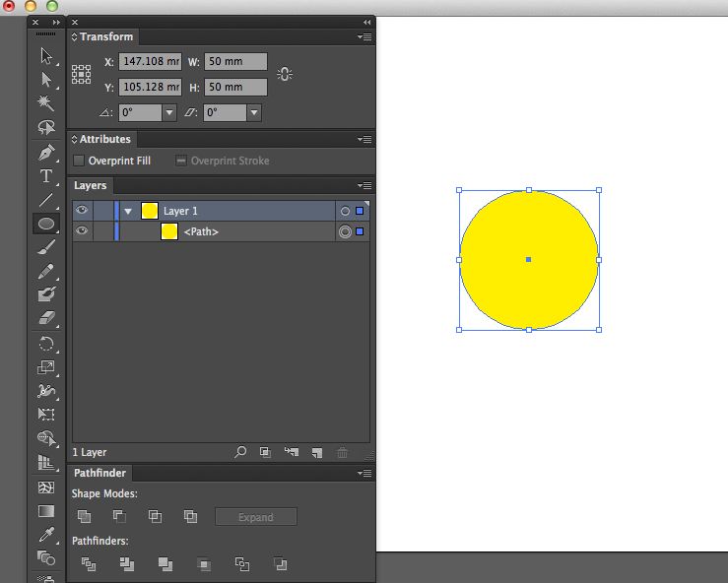Screen dimensions: 728x583
Task: Choose the Pencil tool
Action: (46, 271)
